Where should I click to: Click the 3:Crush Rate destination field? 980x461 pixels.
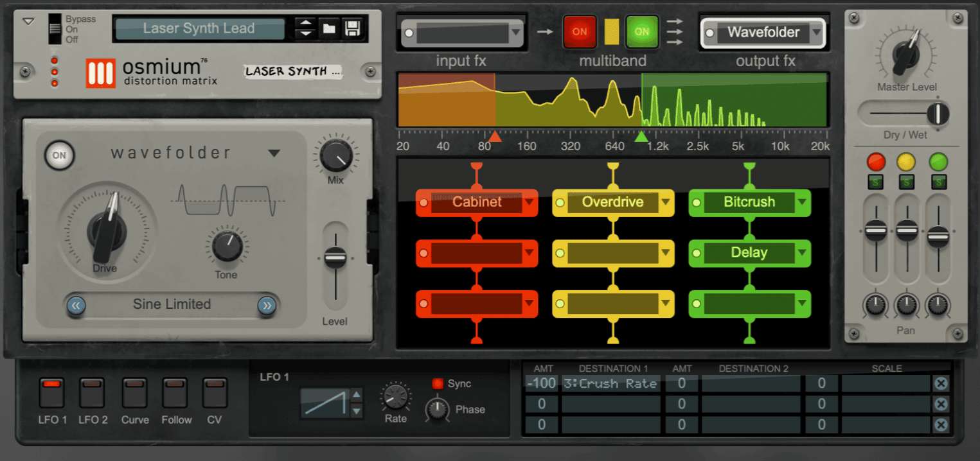click(610, 384)
